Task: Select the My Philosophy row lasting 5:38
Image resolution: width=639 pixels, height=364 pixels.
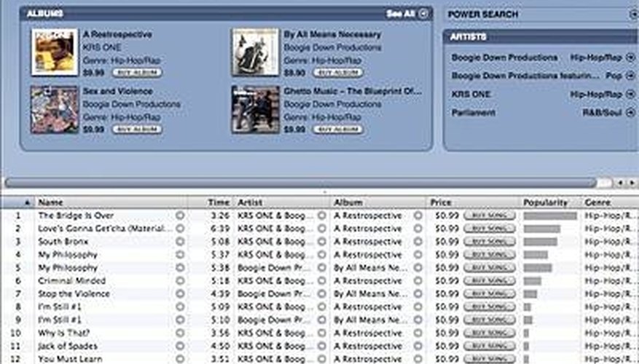Action: coord(319,268)
